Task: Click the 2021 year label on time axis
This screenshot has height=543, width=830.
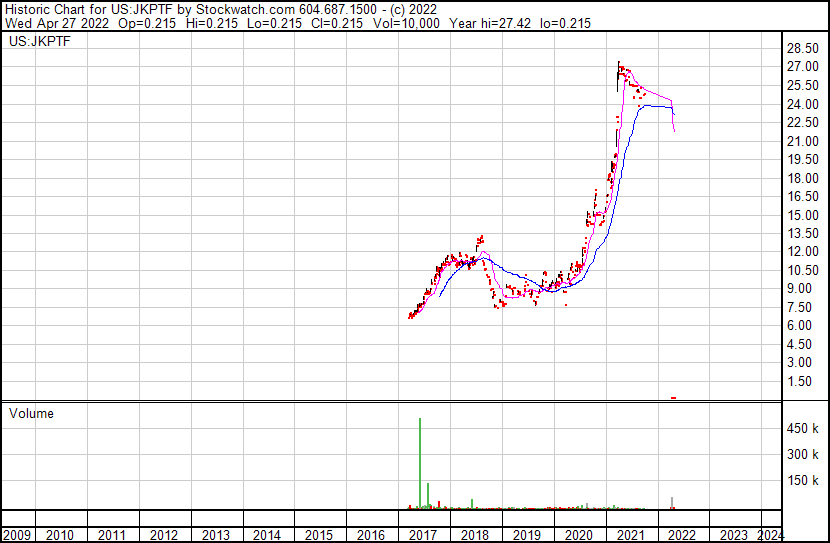Action: pos(630,535)
